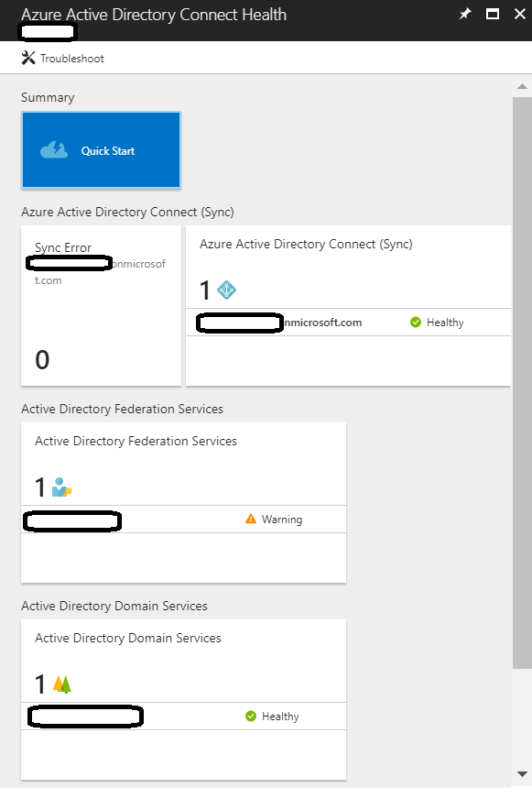Click the Summary section label
Screen dimensions: 532x788
(x=48, y=97)
